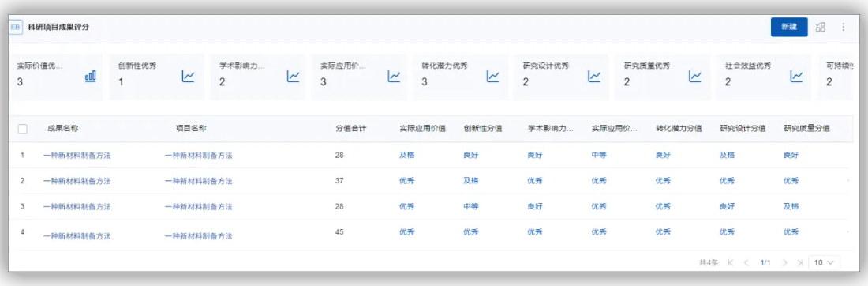Click the 研究设计分值 column header

click(743, 128)
